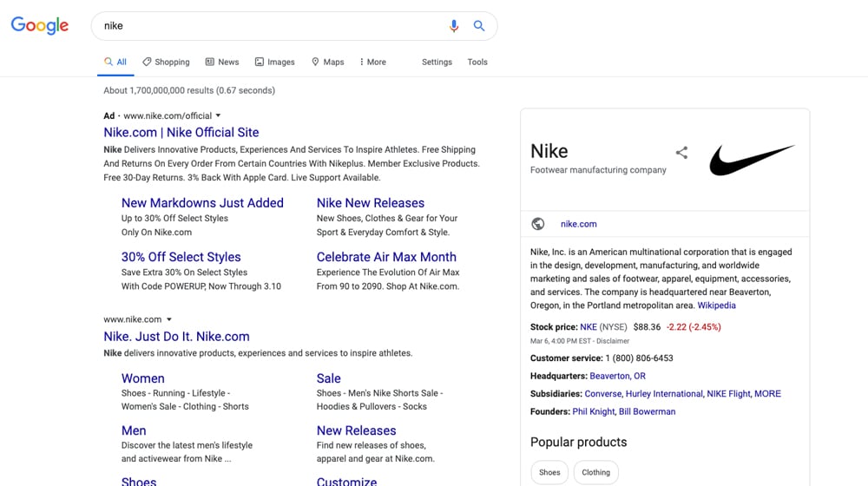Click the Nike swoosh logo image

[x=752, y=160]
